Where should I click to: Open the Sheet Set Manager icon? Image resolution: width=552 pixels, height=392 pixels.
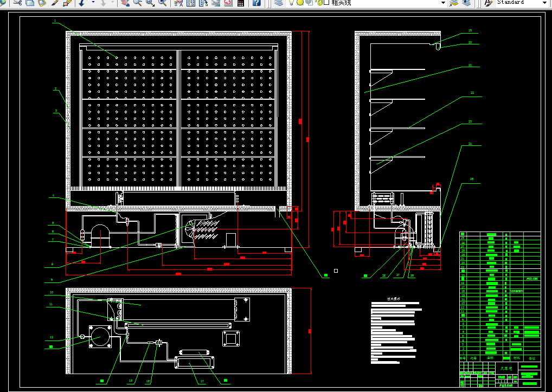pyautogui.click(x=216, y=3)
